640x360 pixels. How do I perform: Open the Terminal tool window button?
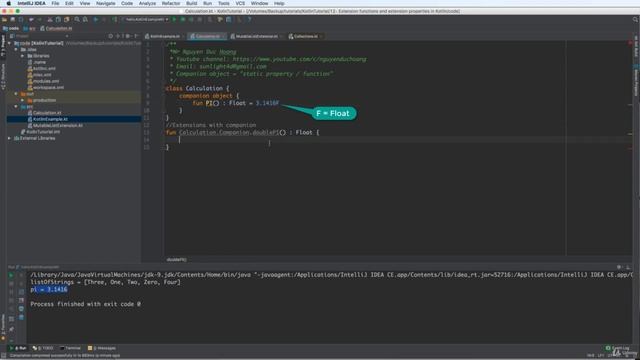pyautogui.click(x=71, y=348)
